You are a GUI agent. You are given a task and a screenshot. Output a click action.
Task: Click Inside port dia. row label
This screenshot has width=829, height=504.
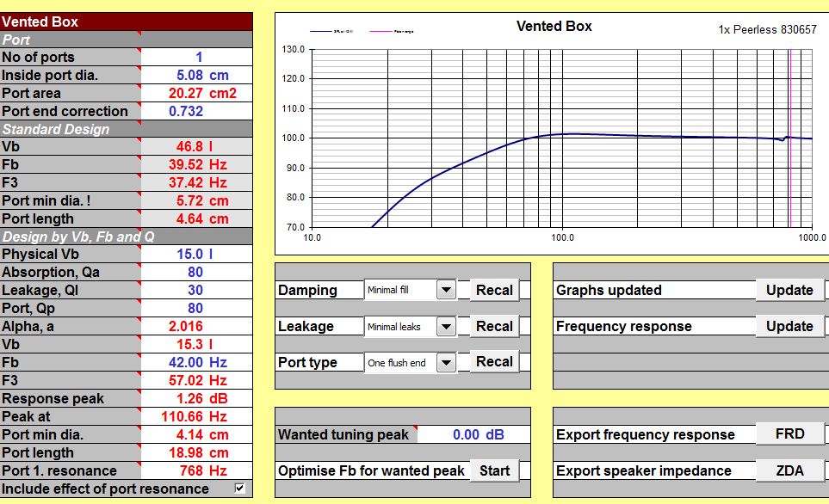click(50, 75)
